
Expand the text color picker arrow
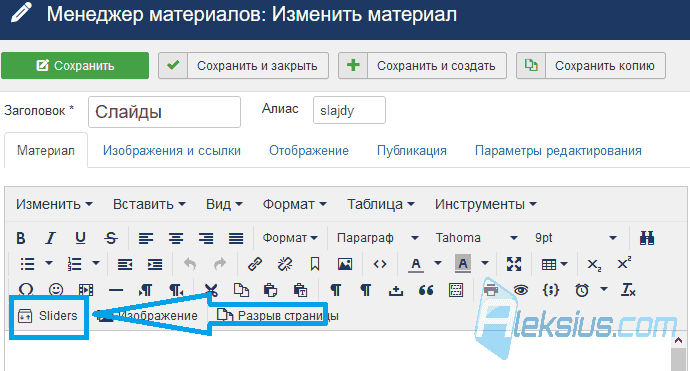(x=437, y=264)
